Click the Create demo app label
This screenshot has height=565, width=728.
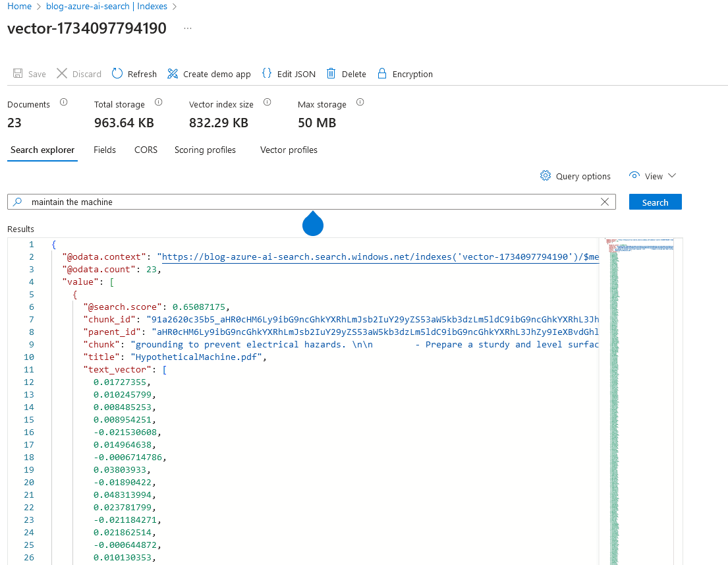(217, 74)
